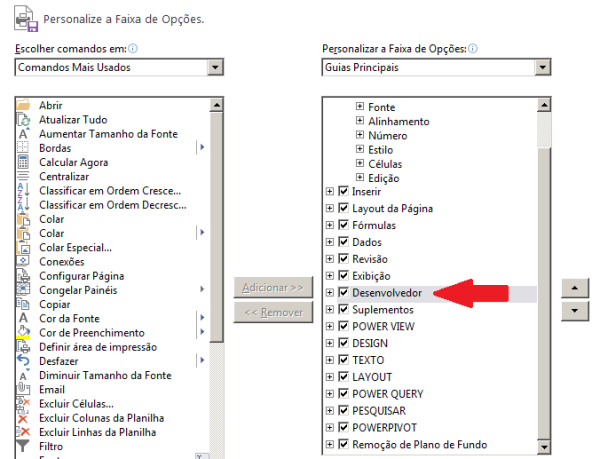Screen dimensions: 600x459
Task: Click the tabs list scroll down arrow
Action: tap(544, 446)
